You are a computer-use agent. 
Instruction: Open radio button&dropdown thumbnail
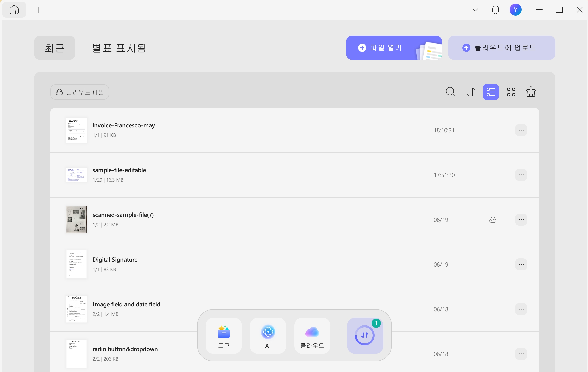[x=76, y=354]
